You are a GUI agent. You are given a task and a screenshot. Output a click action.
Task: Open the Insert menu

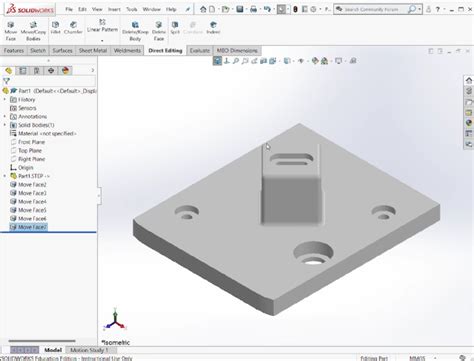114,9
